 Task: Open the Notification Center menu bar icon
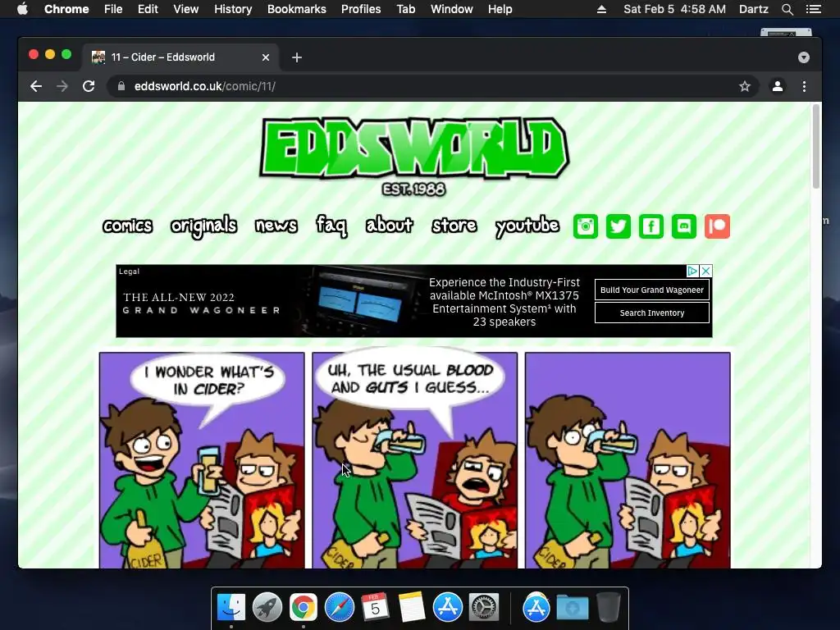click(813, 9)
